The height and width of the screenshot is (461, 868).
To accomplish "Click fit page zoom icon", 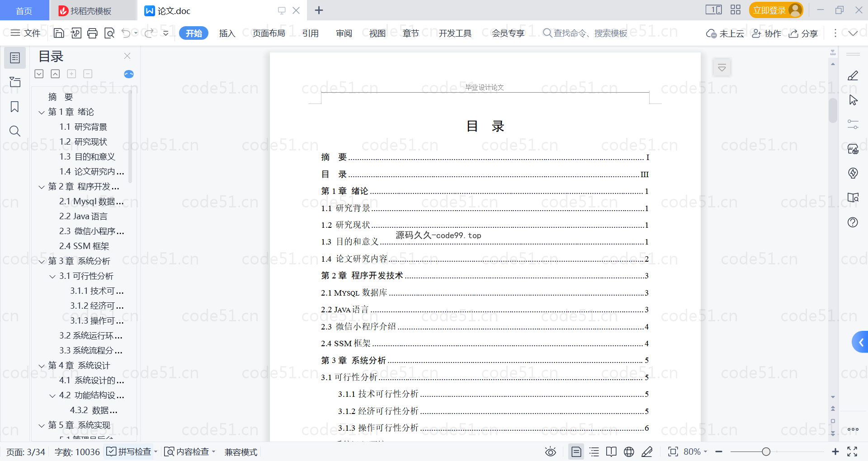I will 673,452.
